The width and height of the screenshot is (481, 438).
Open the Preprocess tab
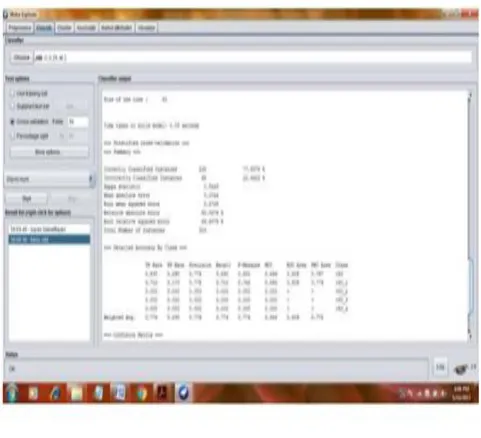coord(20,28)
